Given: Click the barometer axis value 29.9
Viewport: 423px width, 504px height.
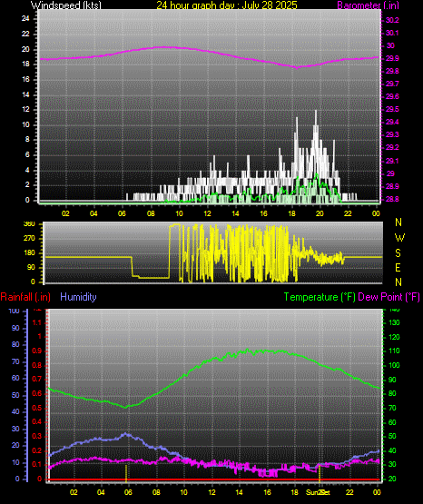Looking at the screenshot, I should 392,58.
